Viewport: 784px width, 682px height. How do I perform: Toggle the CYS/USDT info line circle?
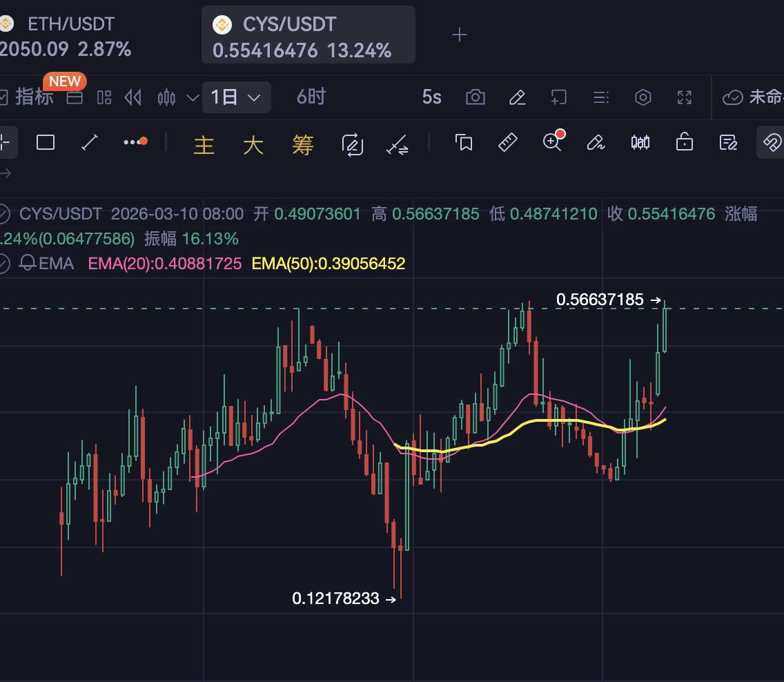click(x=4, y=214)
